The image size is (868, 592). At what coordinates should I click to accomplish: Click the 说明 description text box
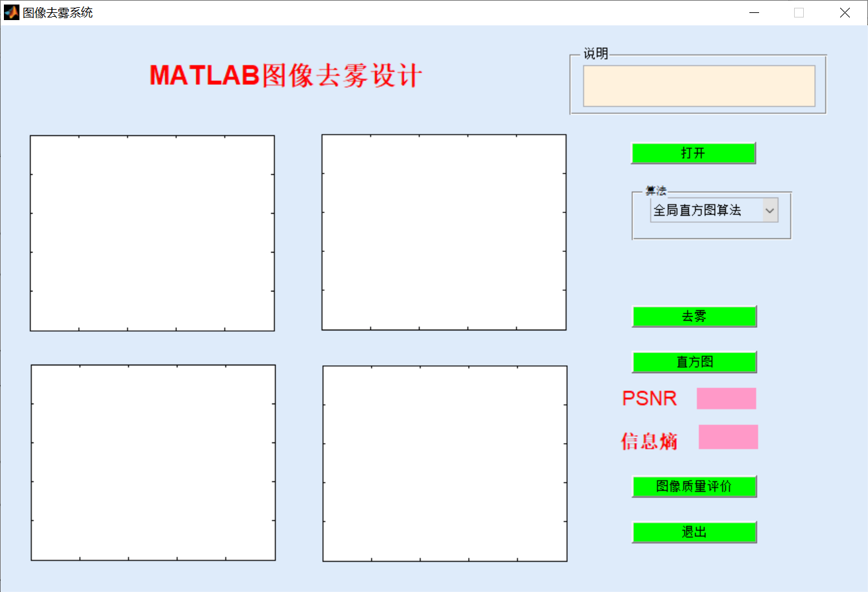pos(699,85)
